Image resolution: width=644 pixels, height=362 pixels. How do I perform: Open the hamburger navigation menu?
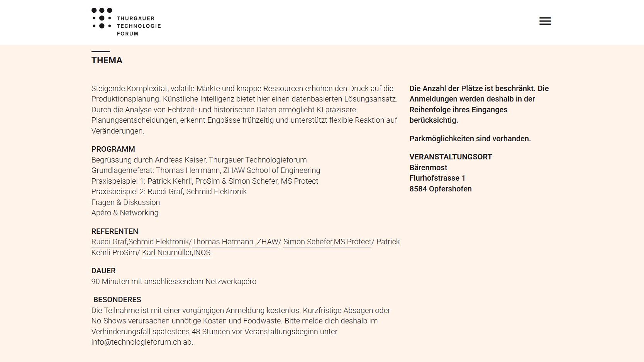coord(545,21)
